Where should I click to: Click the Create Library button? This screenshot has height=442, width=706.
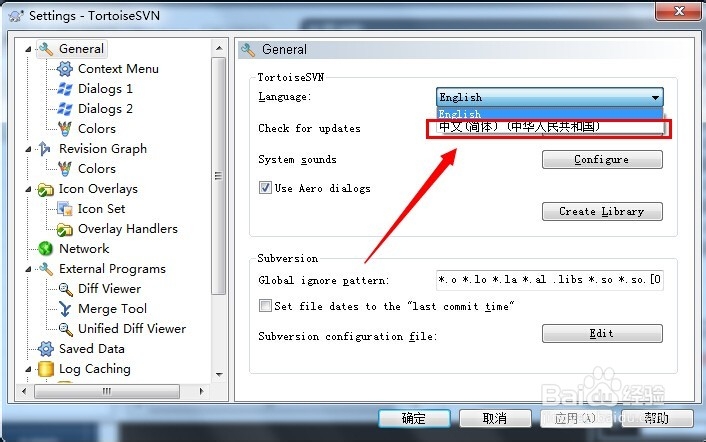click(x=602, y=211)
